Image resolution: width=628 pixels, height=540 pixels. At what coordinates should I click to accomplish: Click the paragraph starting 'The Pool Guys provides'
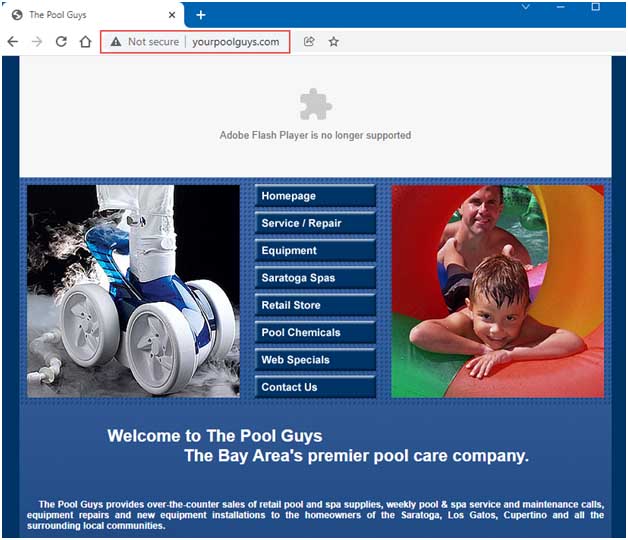316,515
